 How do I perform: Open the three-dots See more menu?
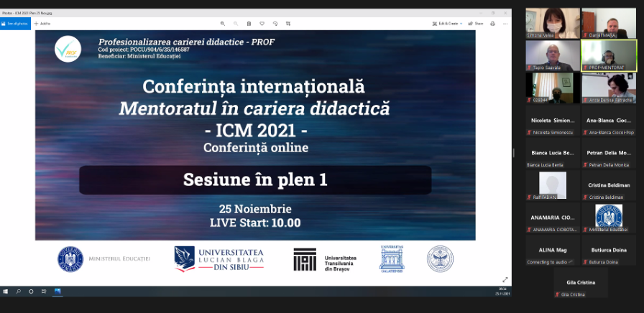point(505,24)
